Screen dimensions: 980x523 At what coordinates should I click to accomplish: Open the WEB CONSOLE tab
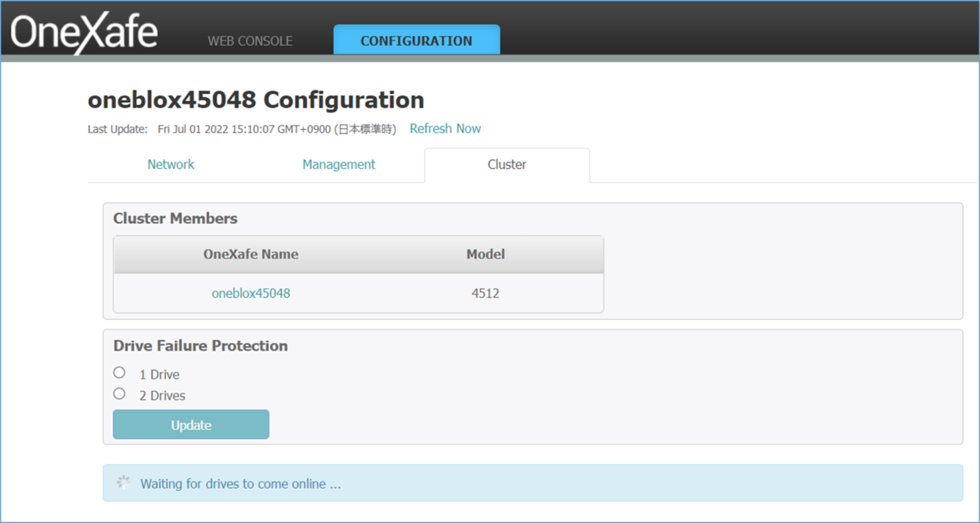coord(250,41)
